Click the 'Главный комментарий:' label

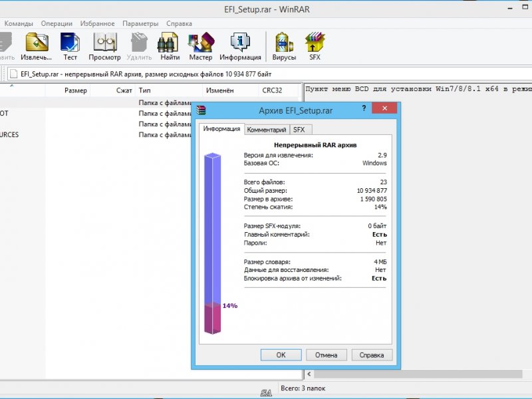277,235
